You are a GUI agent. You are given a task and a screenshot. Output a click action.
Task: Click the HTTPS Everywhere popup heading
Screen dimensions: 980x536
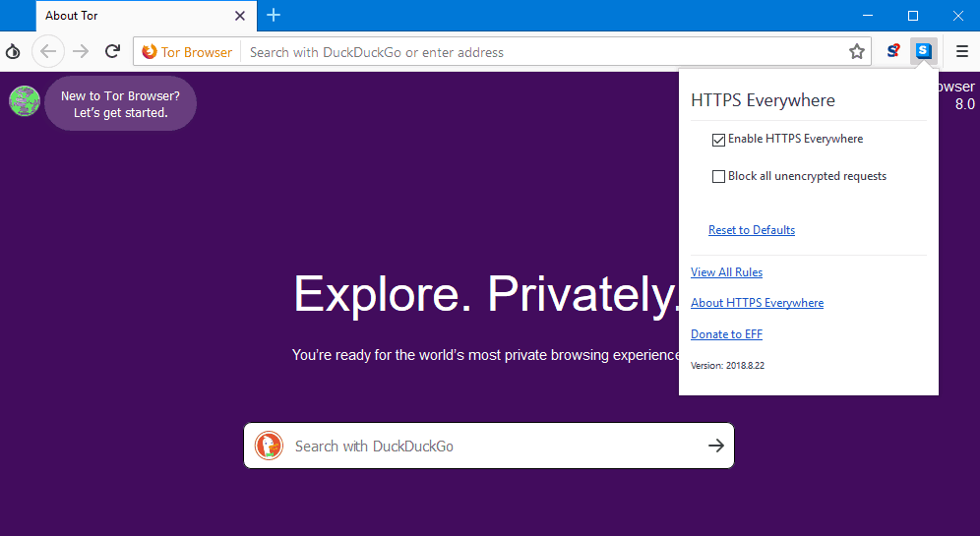[764, 100]
